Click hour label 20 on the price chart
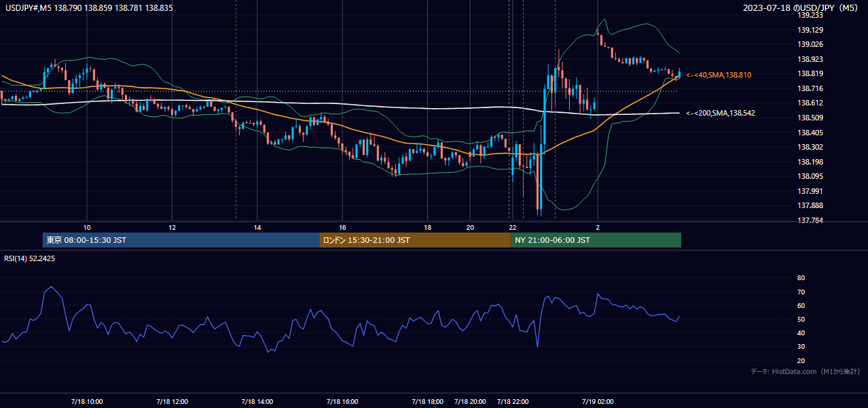Viewport: 868px width, 408px height. coord(470,227)
